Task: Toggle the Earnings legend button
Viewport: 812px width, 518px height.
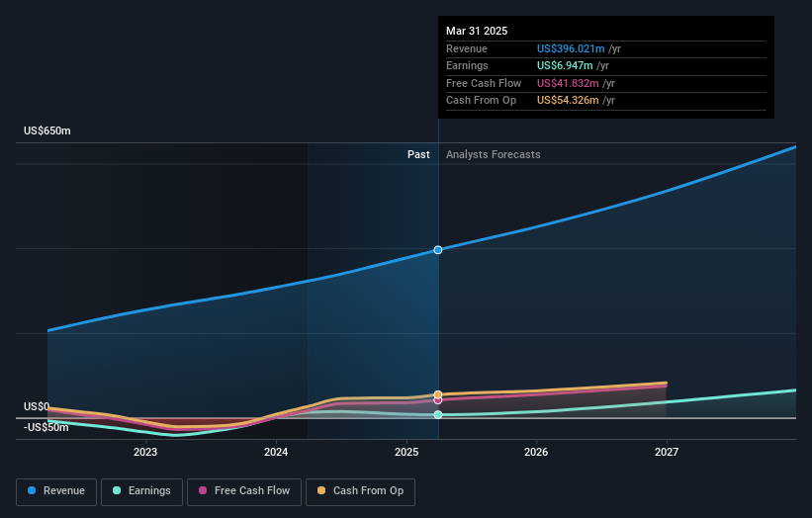Action: pos(141,491)
